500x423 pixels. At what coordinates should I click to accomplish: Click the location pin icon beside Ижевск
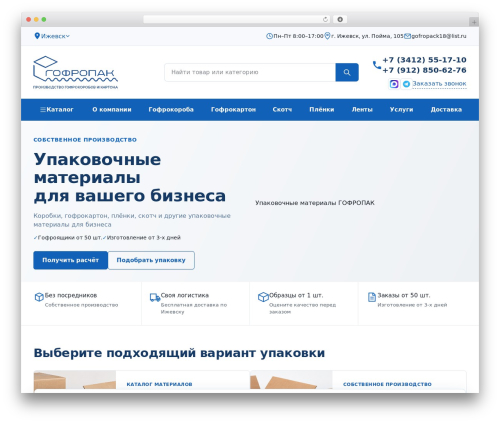(x=37, y=36)
